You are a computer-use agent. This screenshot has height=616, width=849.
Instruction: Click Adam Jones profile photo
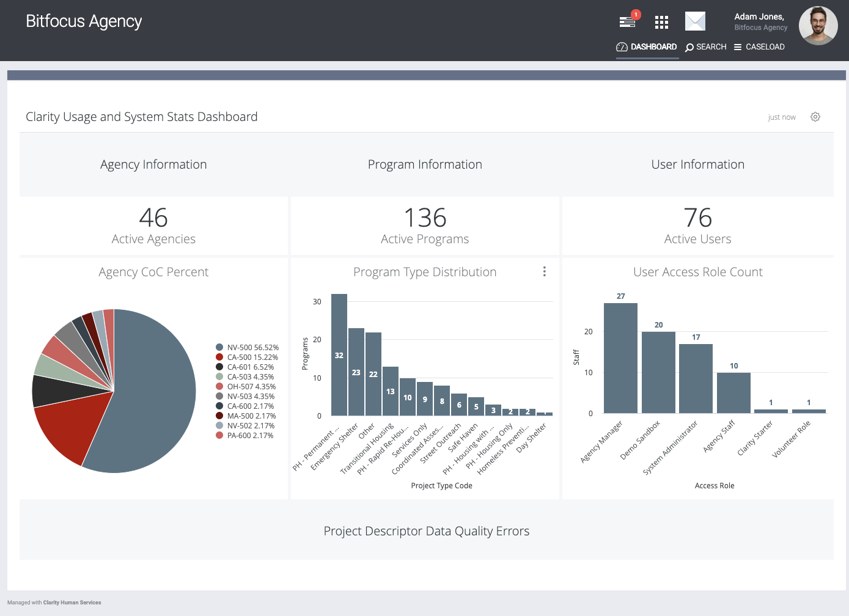click(818, 26)
